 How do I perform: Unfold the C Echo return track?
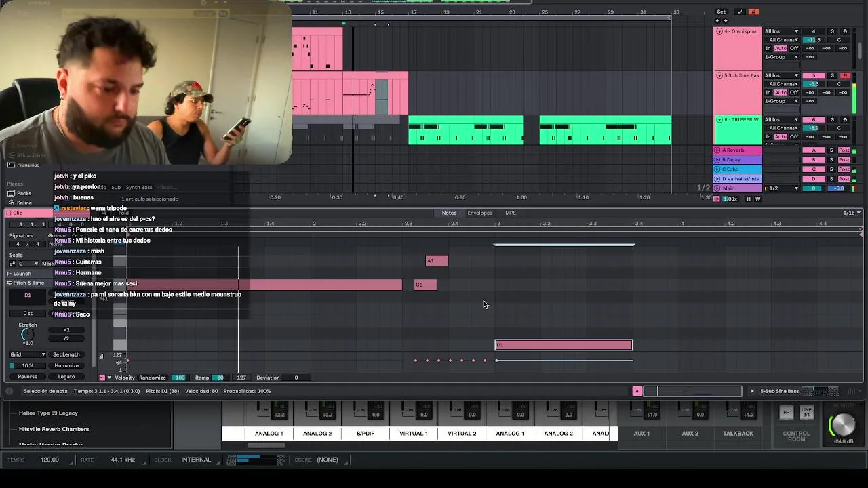pyautogui.click(x=717, y=169)
